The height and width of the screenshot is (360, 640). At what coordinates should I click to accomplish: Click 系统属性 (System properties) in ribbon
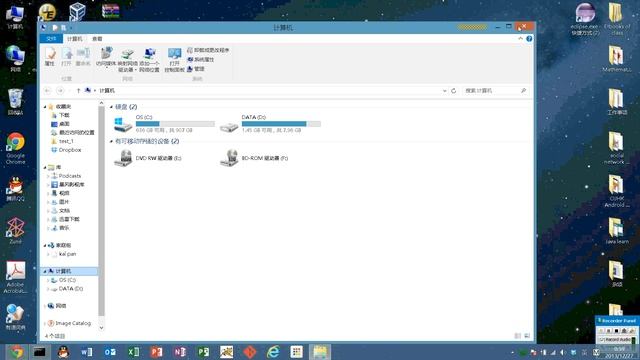[200, 60]
